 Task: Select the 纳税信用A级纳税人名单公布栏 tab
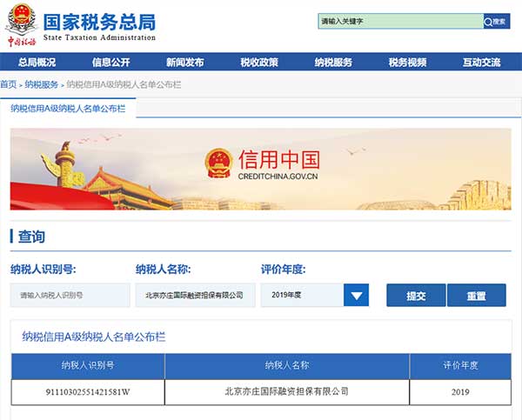point(68,109)
